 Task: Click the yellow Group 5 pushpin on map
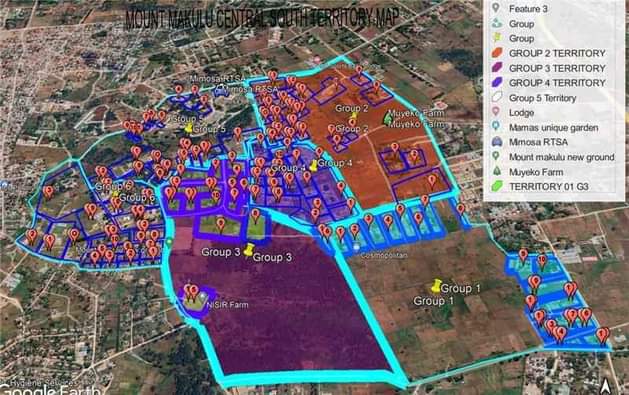[189, 128]
